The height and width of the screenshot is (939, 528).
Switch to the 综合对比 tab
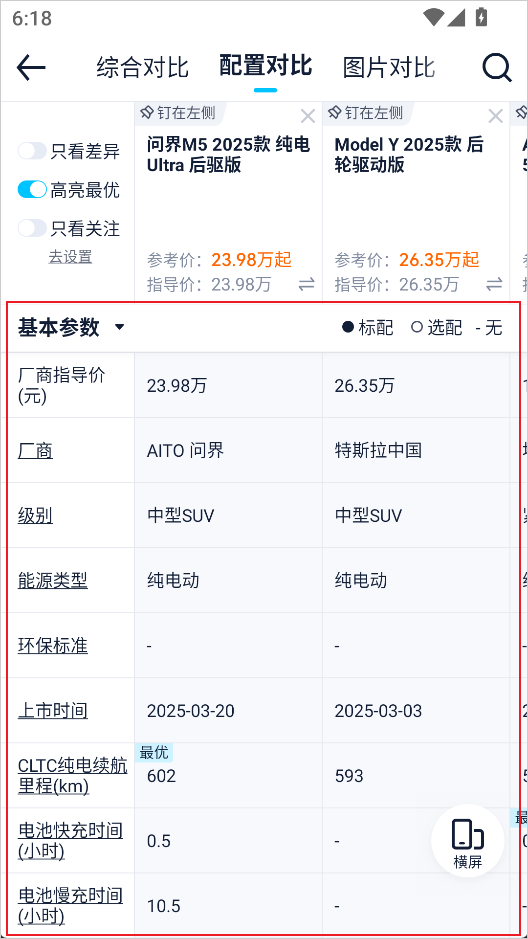pyautogui.click(x=142, y=68)
